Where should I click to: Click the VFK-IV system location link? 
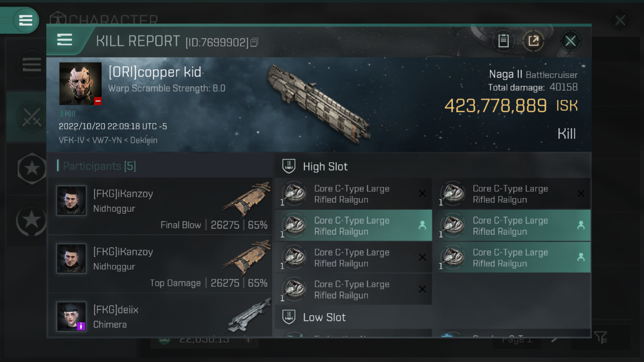[x=71, y=140]
